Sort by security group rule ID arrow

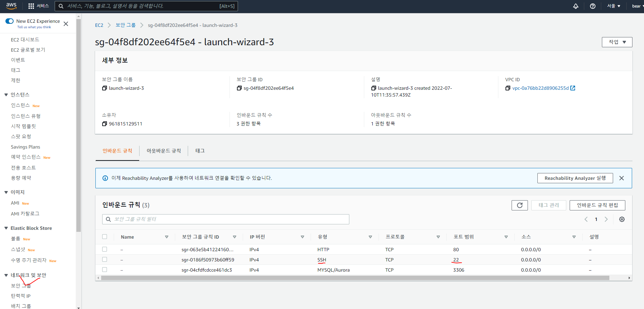[x=235, y=237]
